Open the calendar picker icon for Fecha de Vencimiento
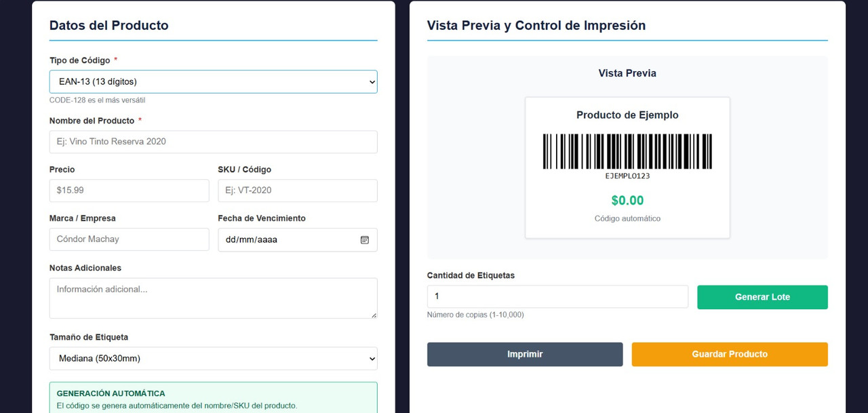The height and width of the screenshot is (413, 868). click(364, 239)
